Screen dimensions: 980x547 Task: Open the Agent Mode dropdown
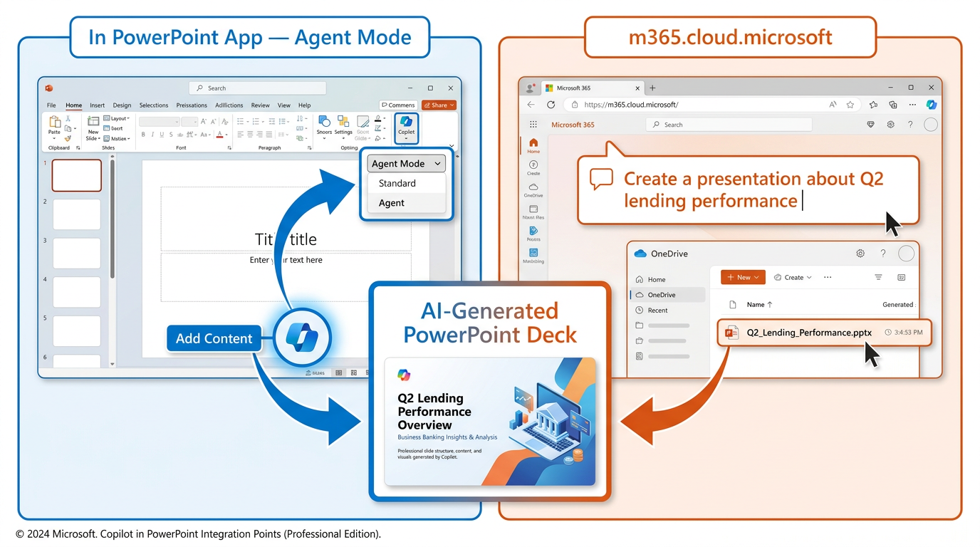click(407, 163)
